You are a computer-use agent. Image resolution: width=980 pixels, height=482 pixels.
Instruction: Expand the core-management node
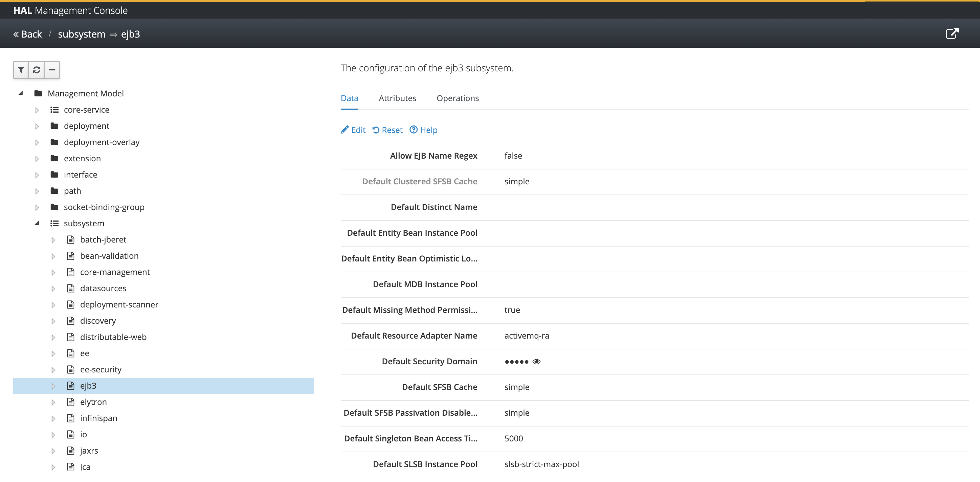point(53,272)
